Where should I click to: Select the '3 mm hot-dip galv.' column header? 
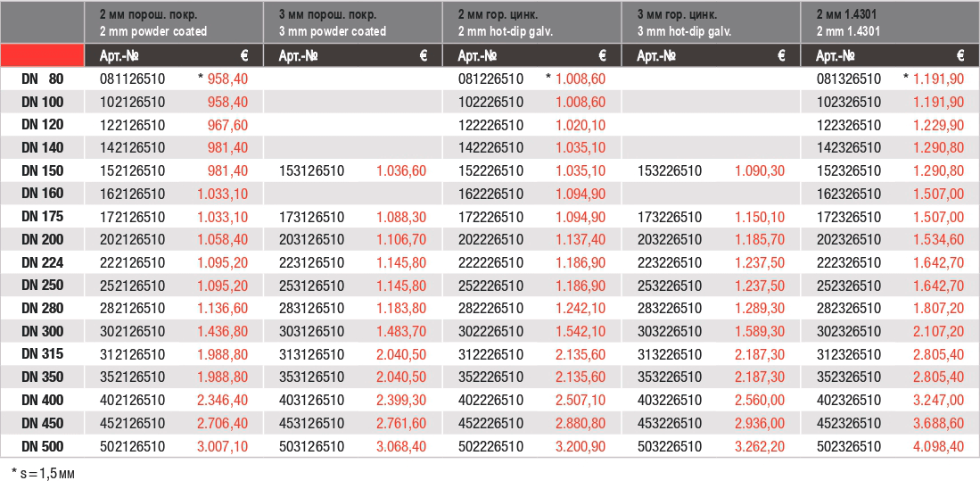[x=711, y=22]
